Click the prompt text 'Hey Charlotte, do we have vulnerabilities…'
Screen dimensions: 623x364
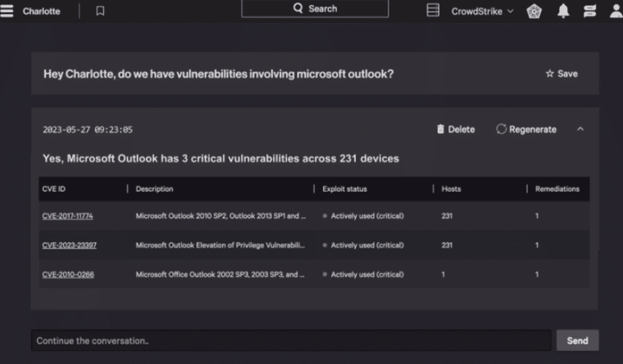219,74
